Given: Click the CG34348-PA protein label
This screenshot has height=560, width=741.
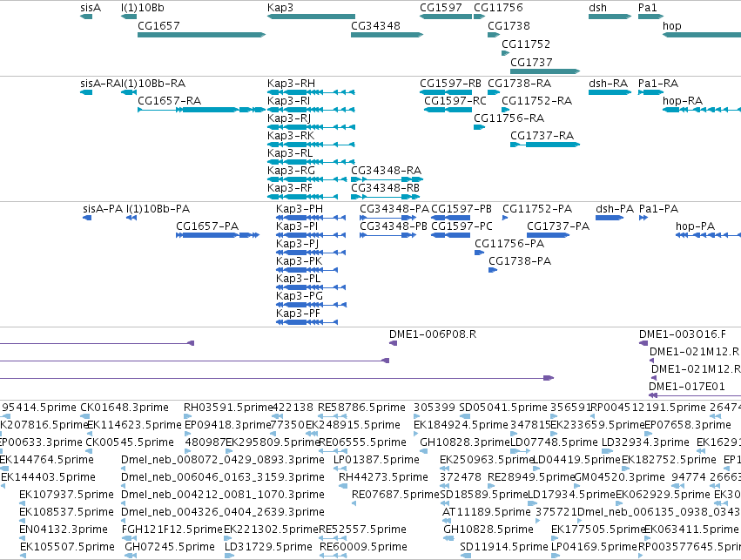Looking at the screenshot, I should 394,209.
